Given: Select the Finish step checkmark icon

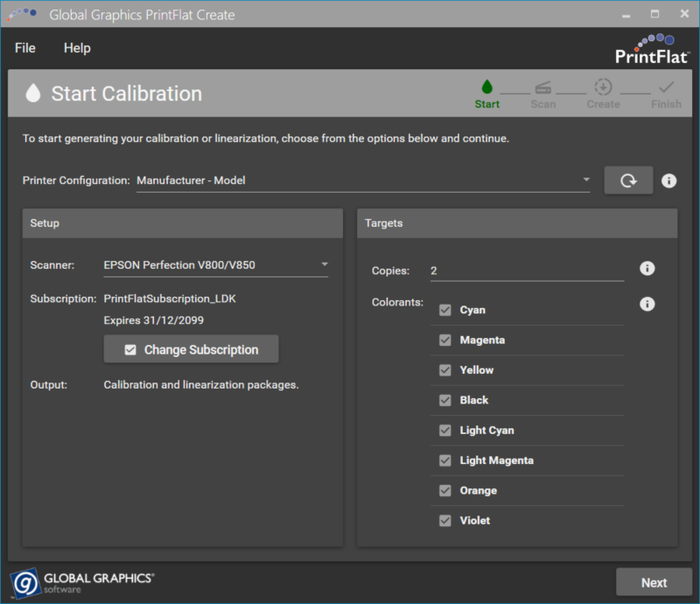Looking at the screenshot, I should pos(666,87).
